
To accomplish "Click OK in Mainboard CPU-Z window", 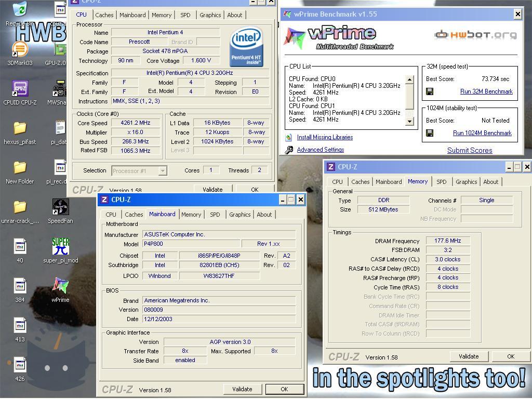I will pos(284,389).
